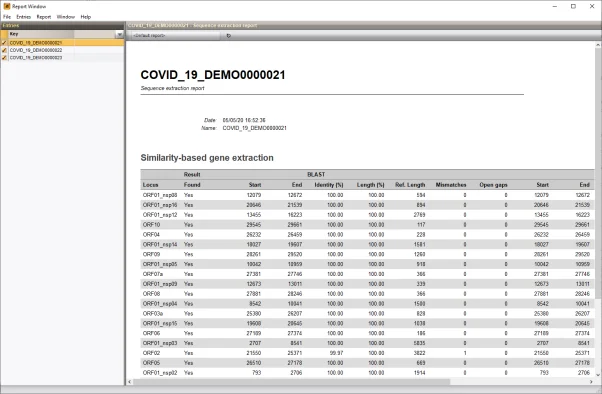Open the File menu
Screen dimensions: 602x394
(x=7, y=17)
